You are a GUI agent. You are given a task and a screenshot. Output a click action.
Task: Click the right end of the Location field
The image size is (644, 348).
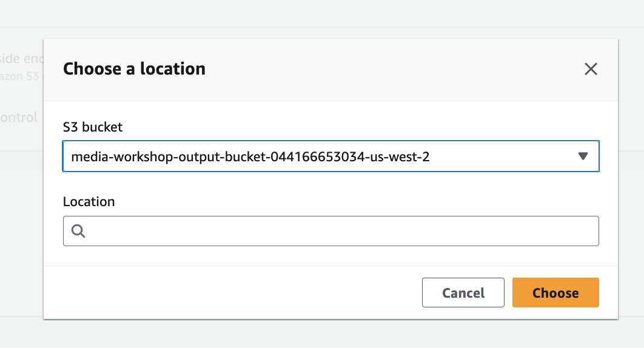582,231
